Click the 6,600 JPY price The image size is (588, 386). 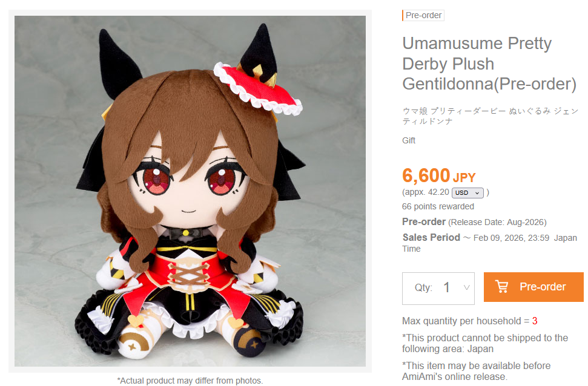439,175
